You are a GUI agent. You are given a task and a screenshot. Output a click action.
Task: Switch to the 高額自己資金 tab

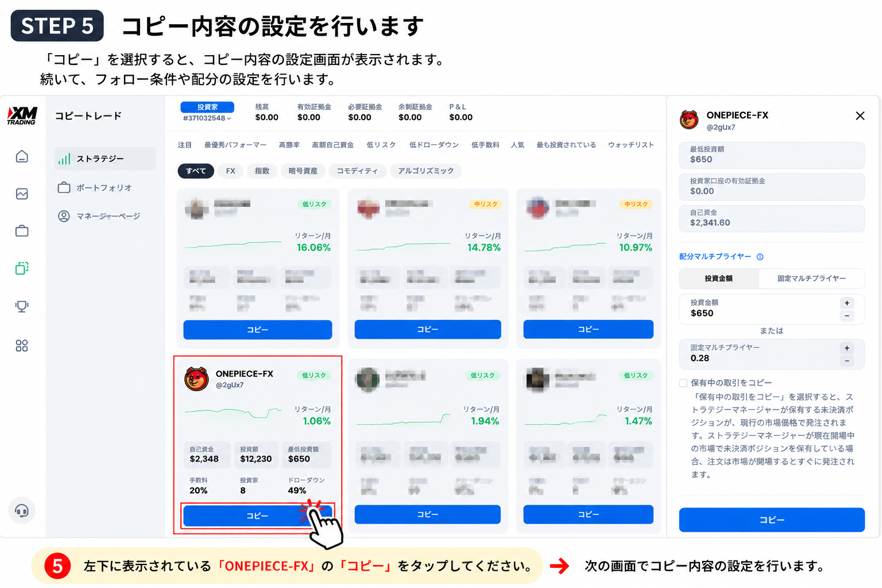[333, 145]
